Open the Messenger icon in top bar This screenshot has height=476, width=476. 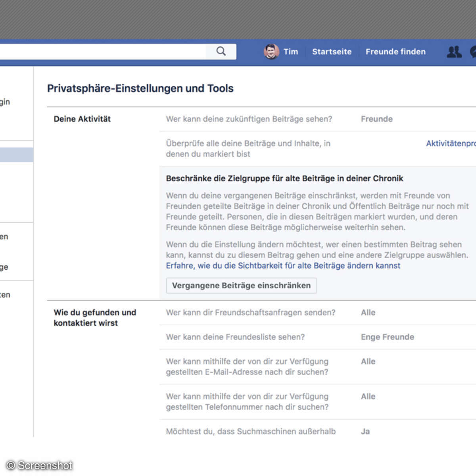point(473,52)
